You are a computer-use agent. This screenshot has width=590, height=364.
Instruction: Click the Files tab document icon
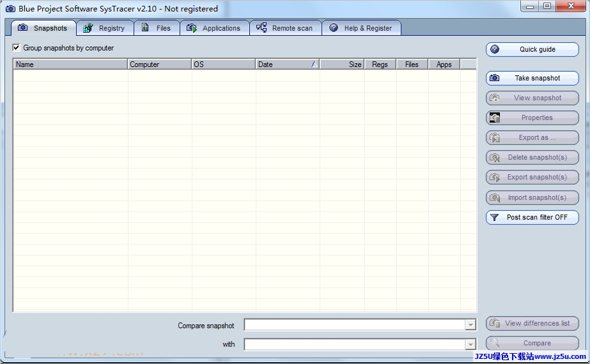145,27
